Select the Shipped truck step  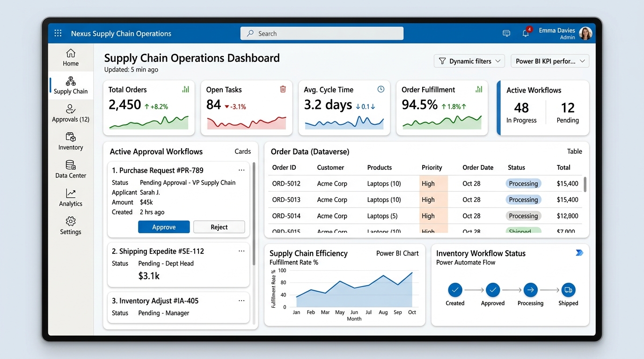pyautogui.click(x=568, y=290)
